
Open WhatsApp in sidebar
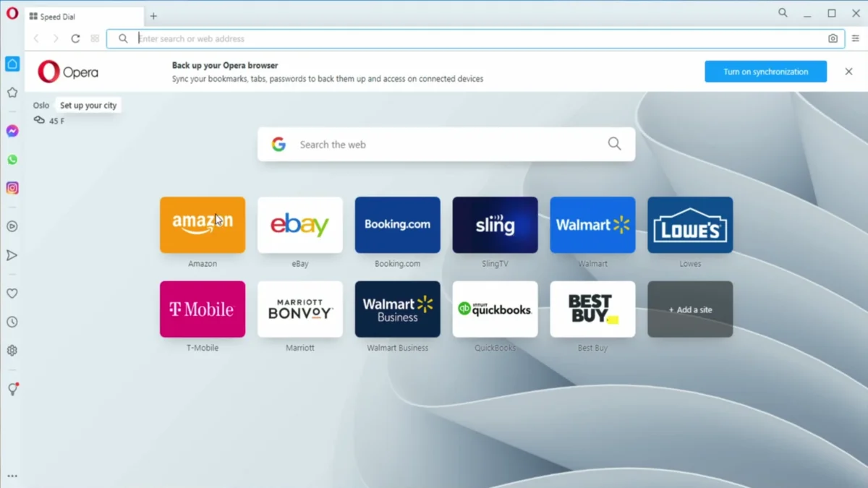click(12, 160)
